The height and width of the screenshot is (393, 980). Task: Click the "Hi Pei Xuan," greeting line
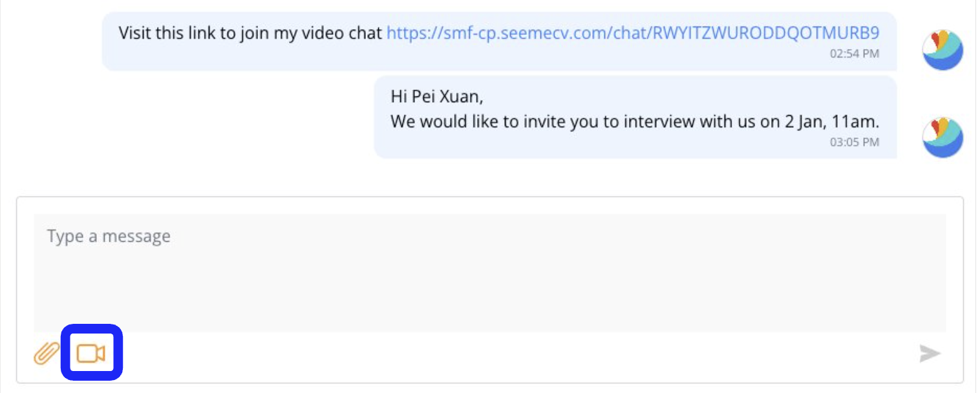[436, 97]
